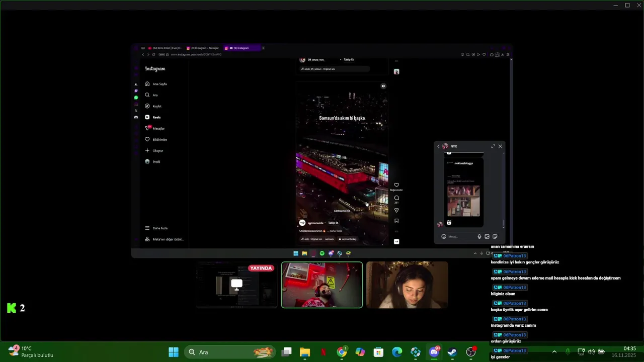
Task: Open Microsoft Edge from the taskbar
Action: click(397, 352)
